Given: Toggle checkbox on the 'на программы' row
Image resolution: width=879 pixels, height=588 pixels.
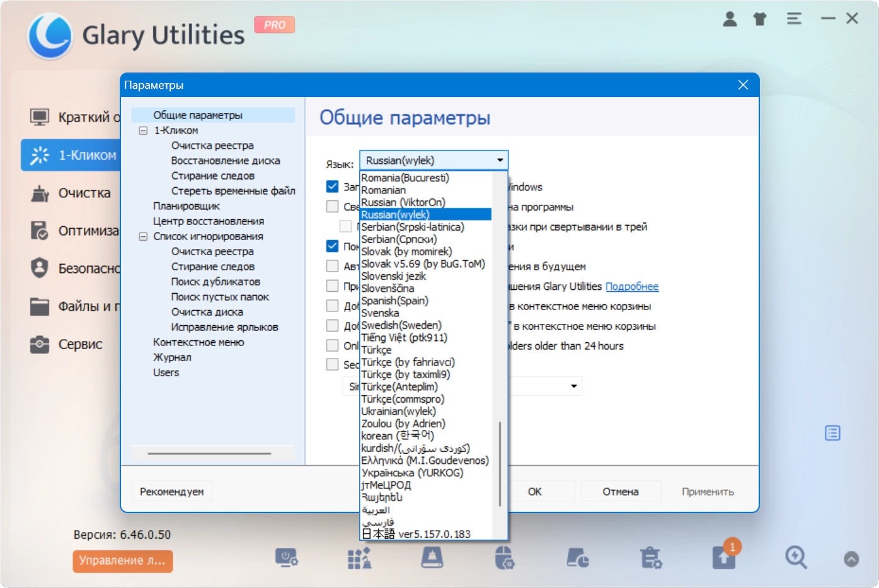Looking at the screenshot, I should 333,207.
